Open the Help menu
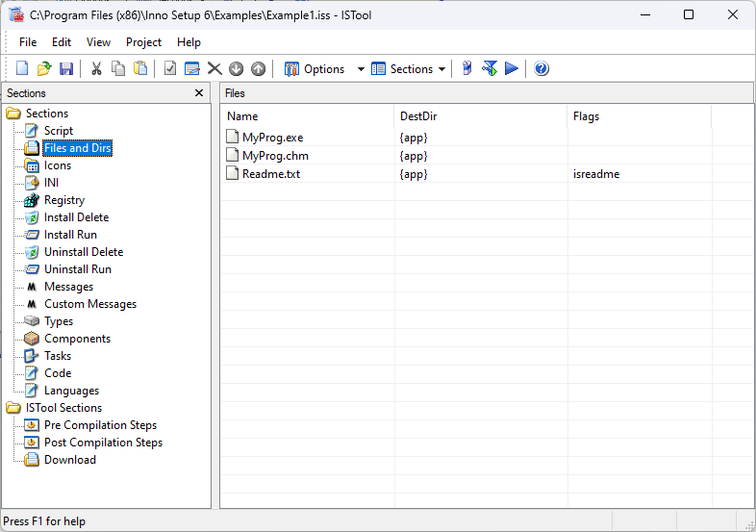Image resolution: width=756 pixels, height=532 pixels. tap(189, 42)
